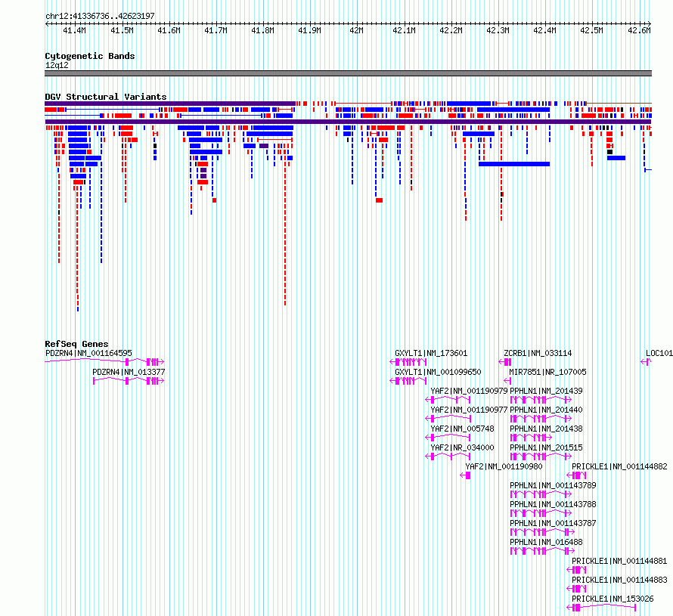The image size is (673, 616).
Task: Click the 41.8M ruler tick label
Action: point(262,30)
